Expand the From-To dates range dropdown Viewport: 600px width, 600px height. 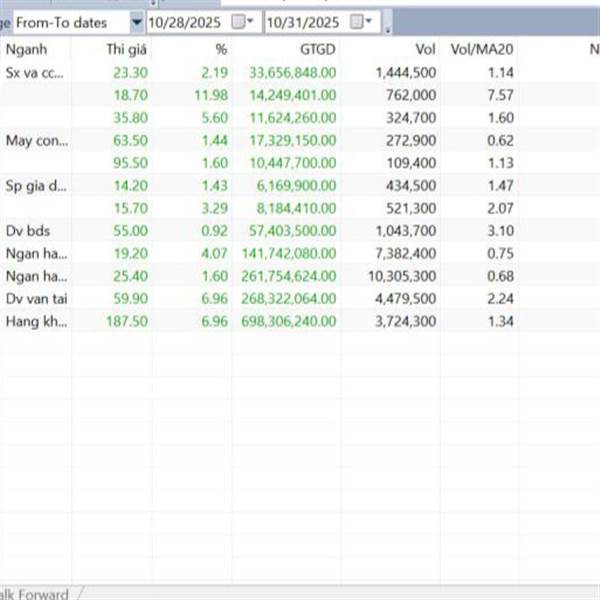point(136,21)
